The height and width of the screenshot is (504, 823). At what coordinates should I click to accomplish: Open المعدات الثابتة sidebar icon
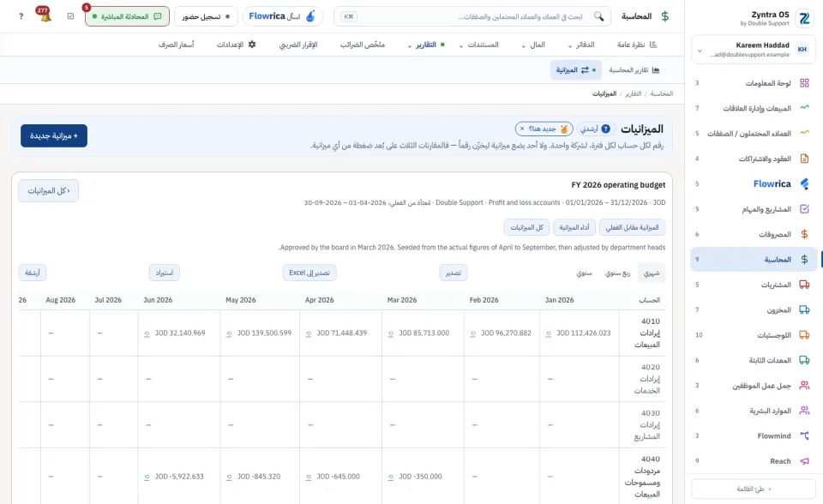[804, 360]
